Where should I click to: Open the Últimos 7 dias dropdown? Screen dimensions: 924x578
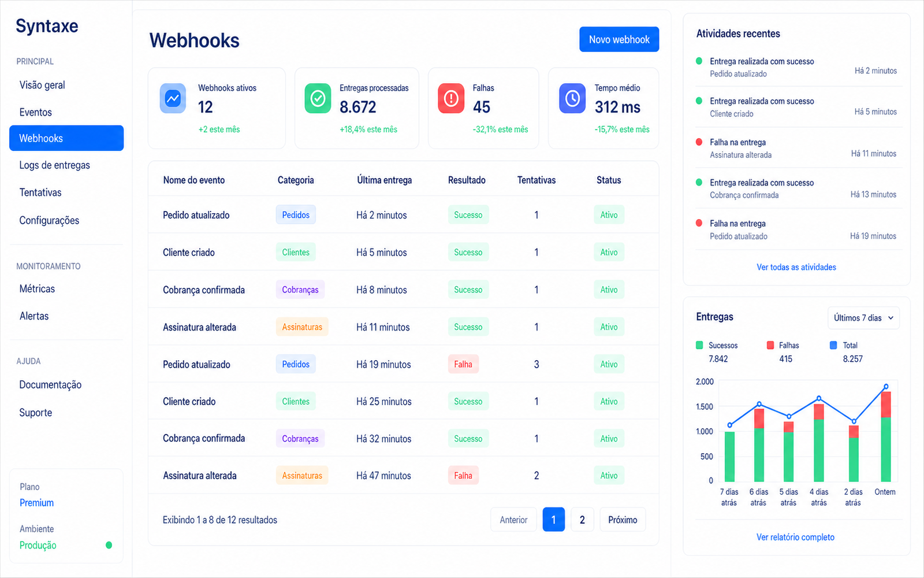(x=863, y=318)
